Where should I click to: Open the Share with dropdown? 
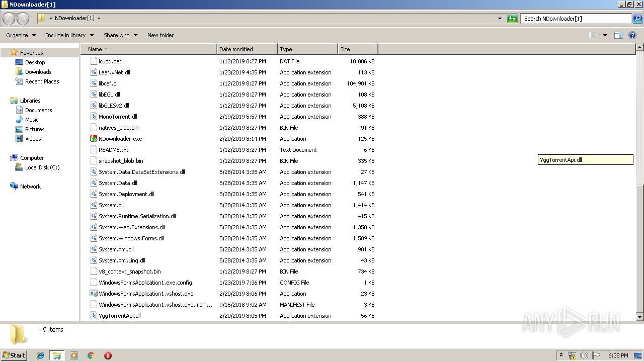click(x=120, y=35)
